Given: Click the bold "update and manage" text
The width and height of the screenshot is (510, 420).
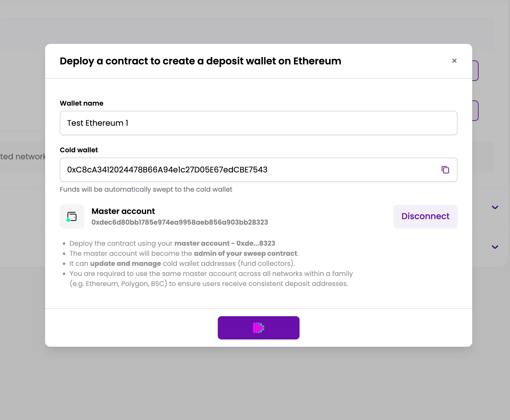Looking at the screenshot, I should [x=125, y=263].
